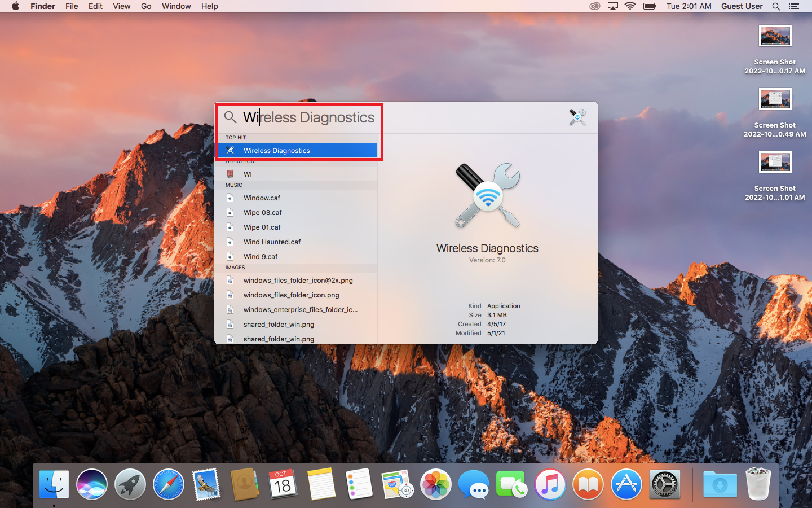
Task: Select windows_files_folder_icon@2x.png result
Action: (x=296, y=280)
